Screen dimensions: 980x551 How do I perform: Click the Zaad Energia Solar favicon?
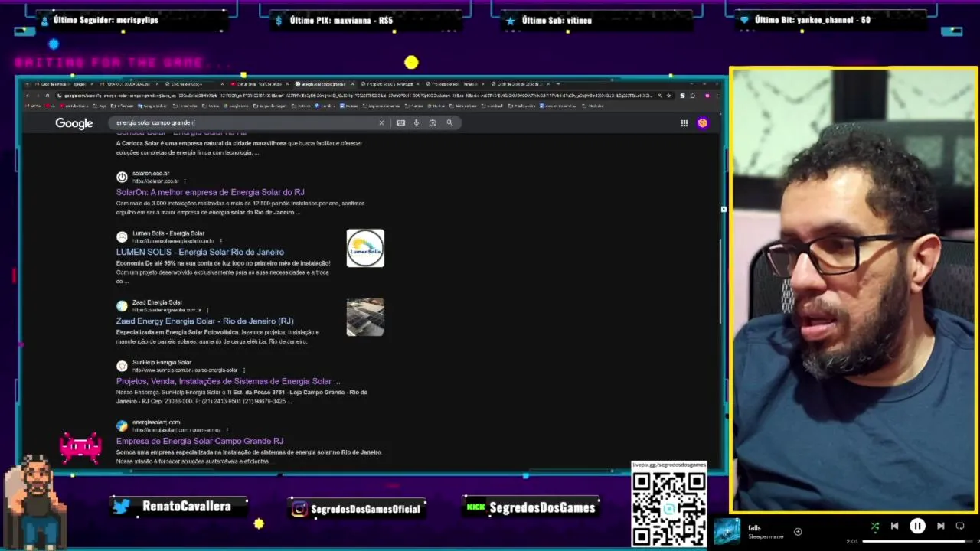[x=122, y=306]
